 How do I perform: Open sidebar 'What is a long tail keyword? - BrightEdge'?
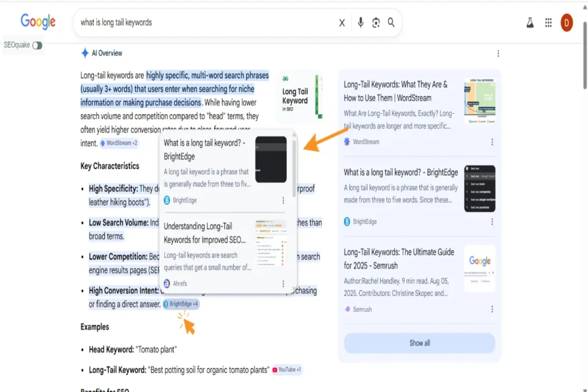[401, 172]
